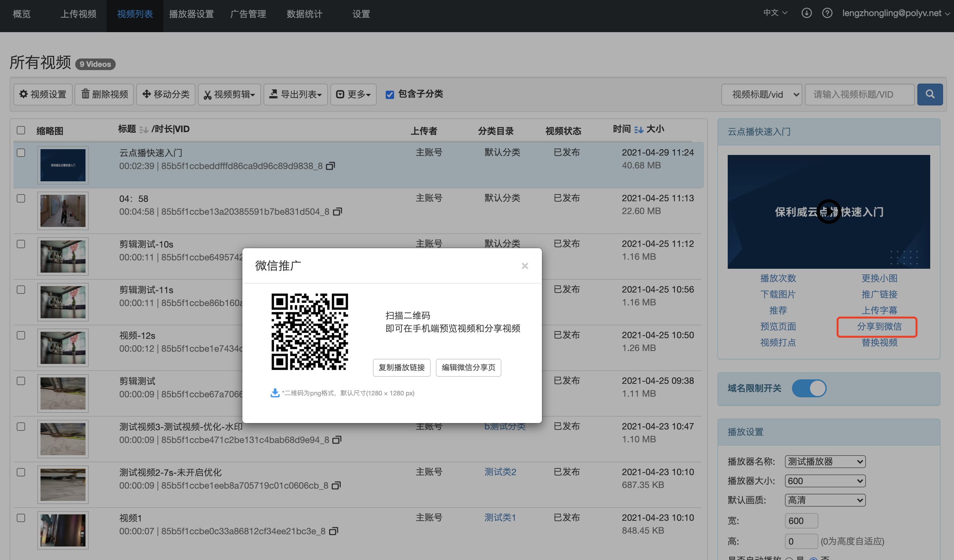Toggle the 域名限制开关 switch
The image size is (954, 560).
pos(809,388)
